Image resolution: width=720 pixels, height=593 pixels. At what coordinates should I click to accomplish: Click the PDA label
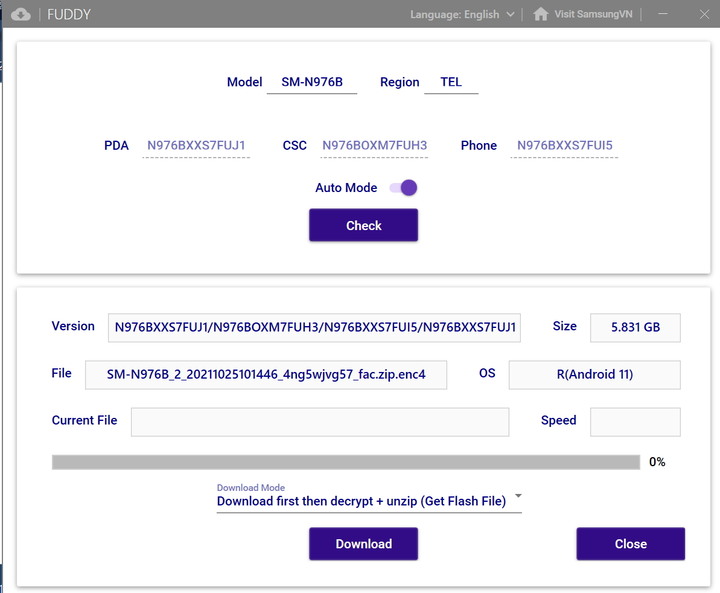pyautogui.click(x=116, y=146)
